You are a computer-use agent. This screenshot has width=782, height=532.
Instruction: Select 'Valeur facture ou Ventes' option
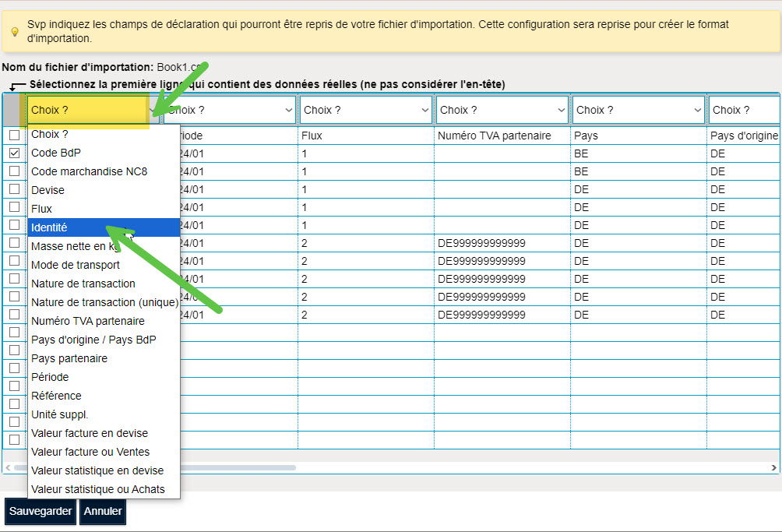point(104,453)
